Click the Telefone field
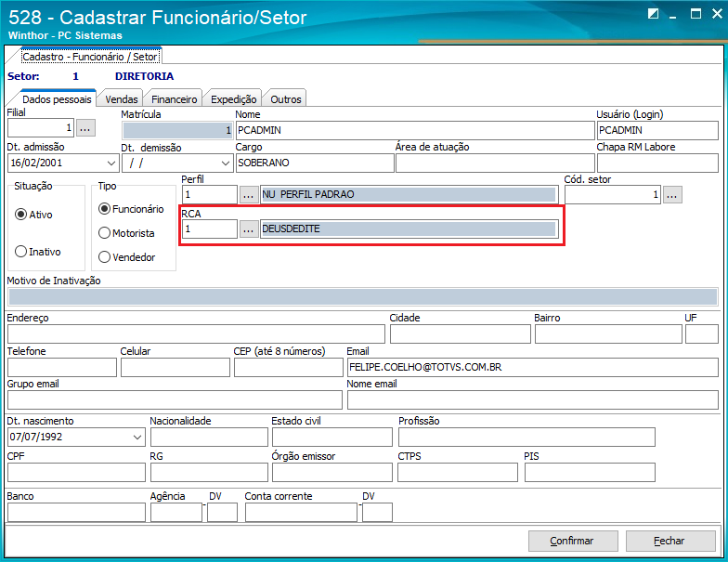Screen dimensions: 728x562 pos(62,368)
